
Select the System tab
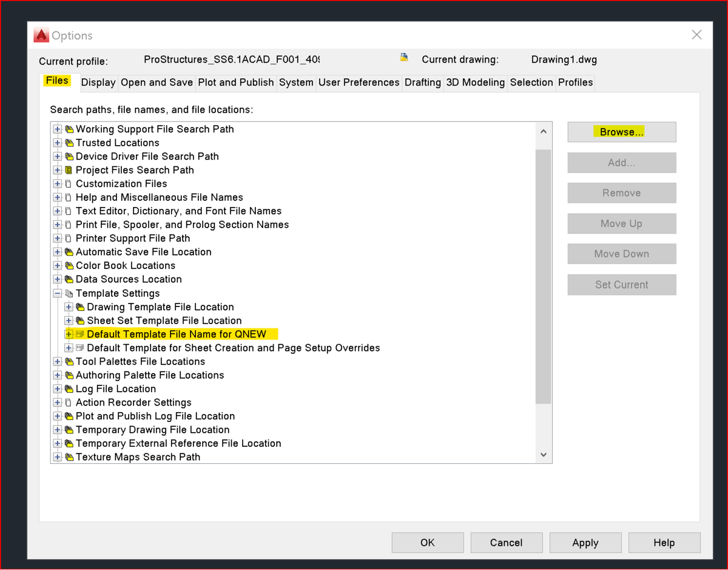coord(296,83)
